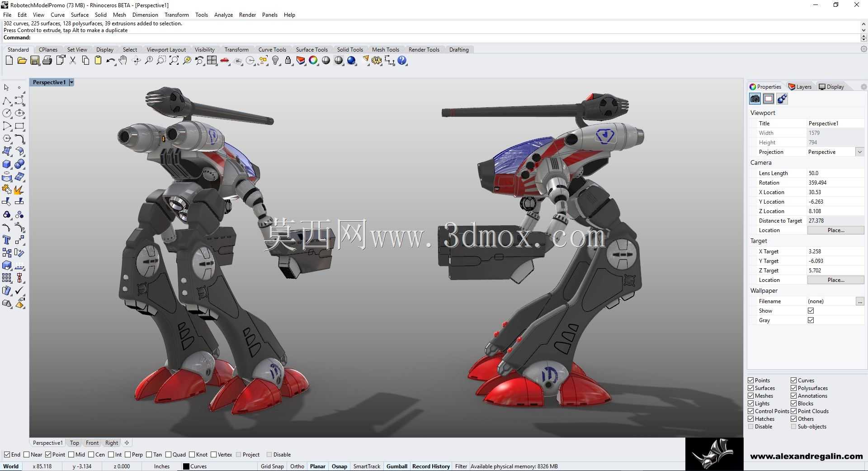The height and width of the screenshot is (471, 868).
Task: Click the New file icon
Action: click(x=9, y=60)
